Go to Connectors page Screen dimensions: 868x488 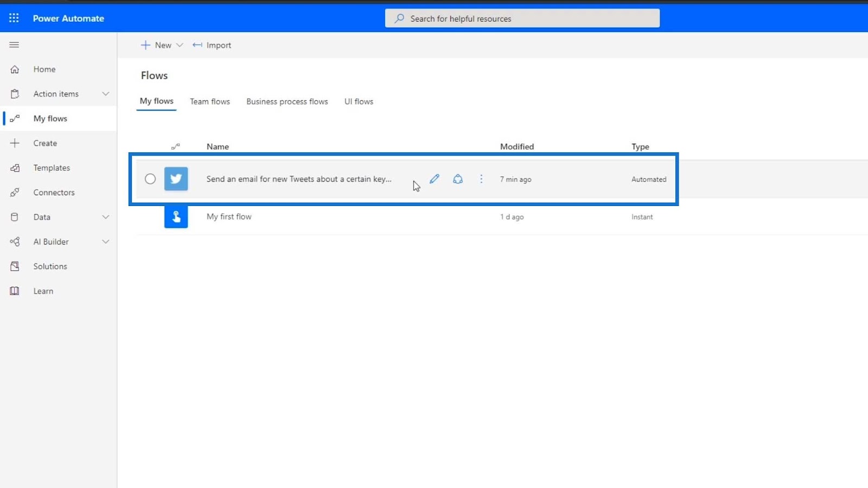(59, 192)
